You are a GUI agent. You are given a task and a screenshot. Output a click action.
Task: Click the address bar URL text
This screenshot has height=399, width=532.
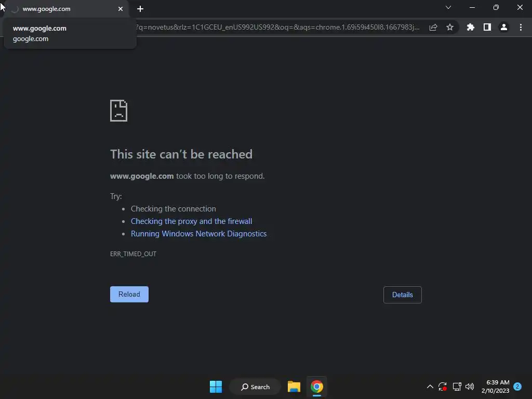[x=277, y=27]
